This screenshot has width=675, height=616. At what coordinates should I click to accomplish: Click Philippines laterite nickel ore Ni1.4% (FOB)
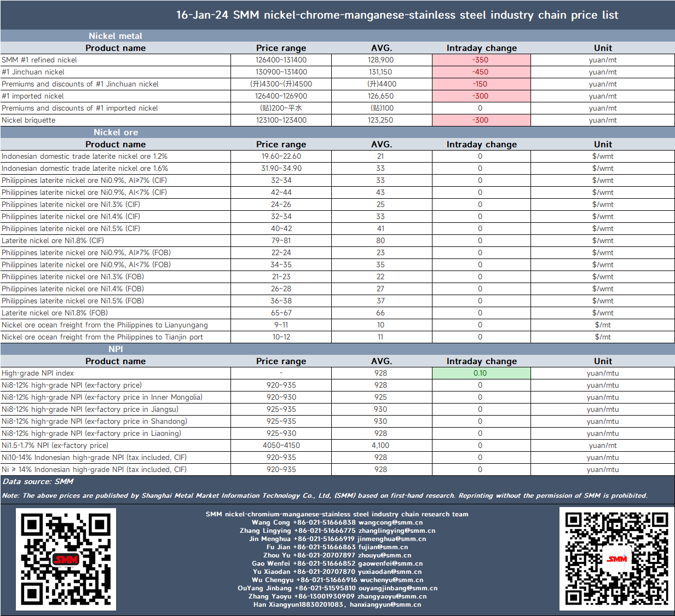point(73,289)
